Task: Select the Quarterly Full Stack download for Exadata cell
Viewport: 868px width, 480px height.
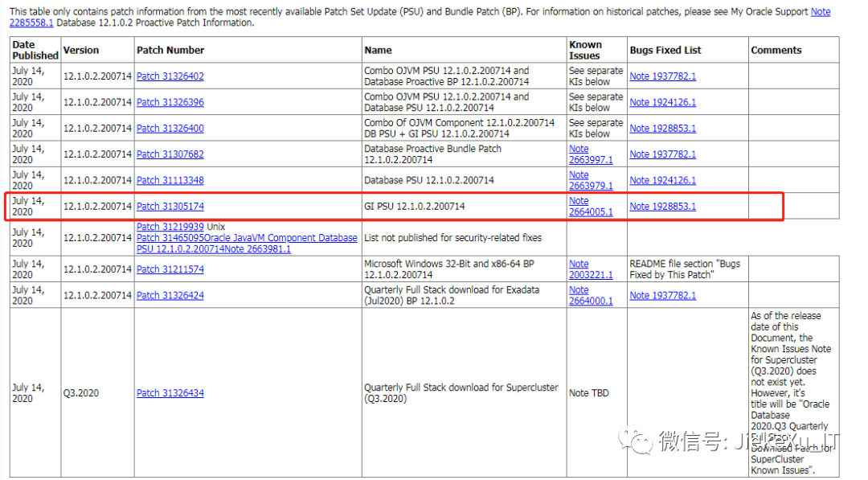Action: pyautogui.click(x=465, y=296)
